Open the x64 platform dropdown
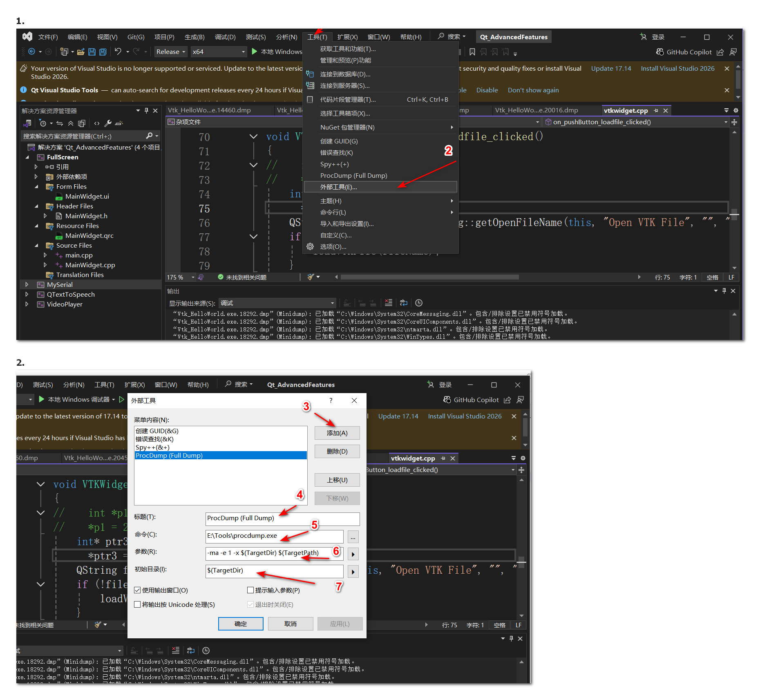Screen dimensions: 760x700 point(219,52)
